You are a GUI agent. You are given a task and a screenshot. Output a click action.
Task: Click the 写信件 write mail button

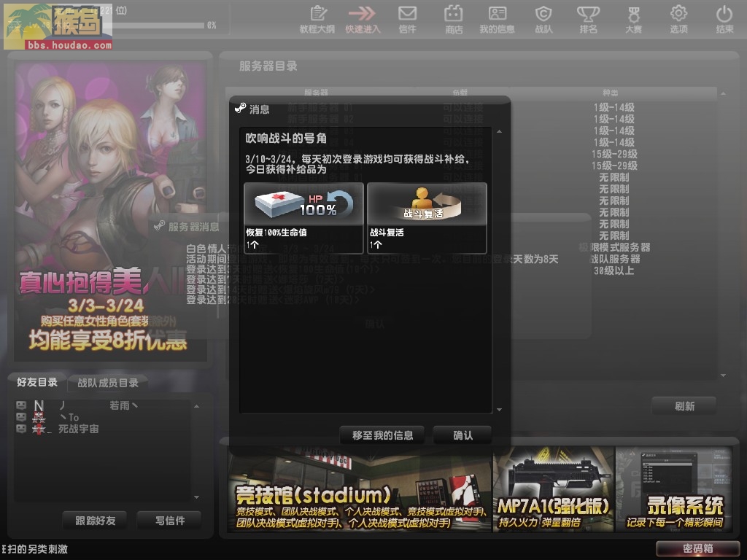(x=169, y=521)
